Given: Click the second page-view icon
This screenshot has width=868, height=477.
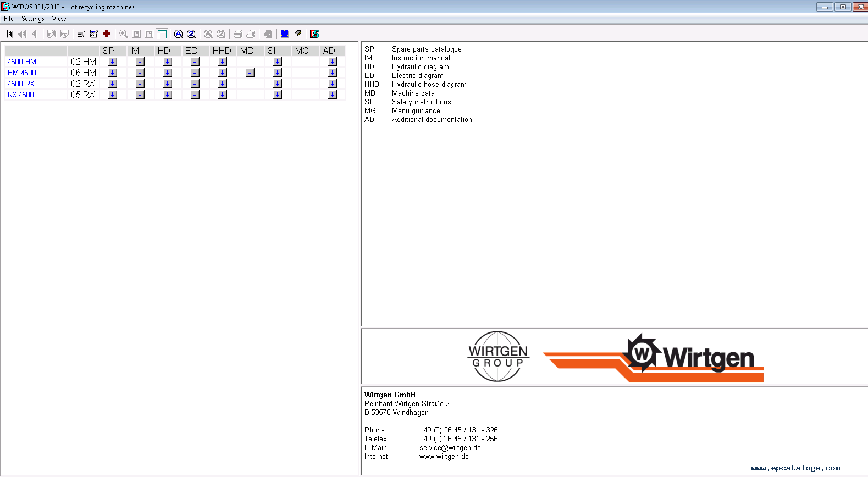Looking at the screenshot, I should coord(149,34).
